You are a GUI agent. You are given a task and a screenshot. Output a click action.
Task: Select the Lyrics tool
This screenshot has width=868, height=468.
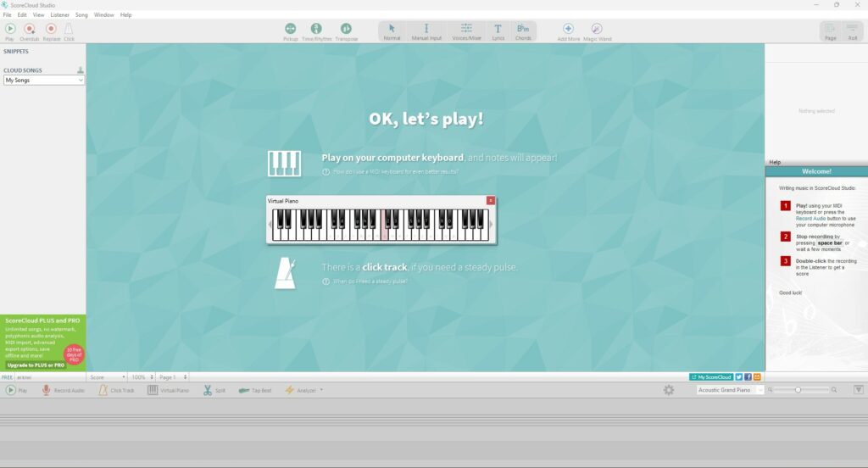point(498,30)
